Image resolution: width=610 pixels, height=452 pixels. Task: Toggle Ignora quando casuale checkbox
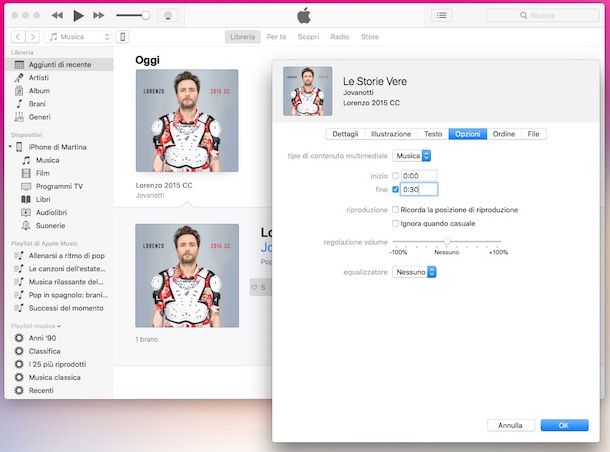click(395, 223)
